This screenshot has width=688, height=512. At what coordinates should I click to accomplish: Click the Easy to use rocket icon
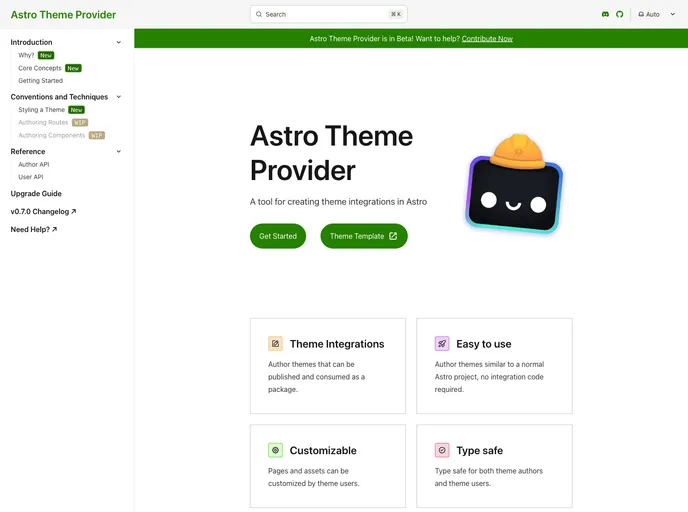tap(442, 344)
